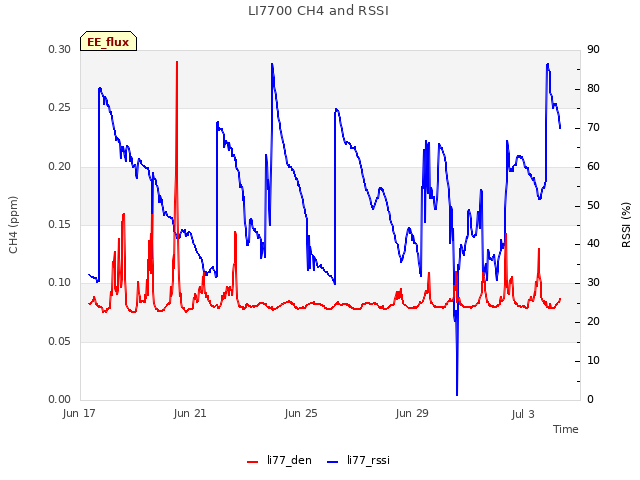
Task: Click the red li77_den legend swatch
Action: [x=253, y=462]
